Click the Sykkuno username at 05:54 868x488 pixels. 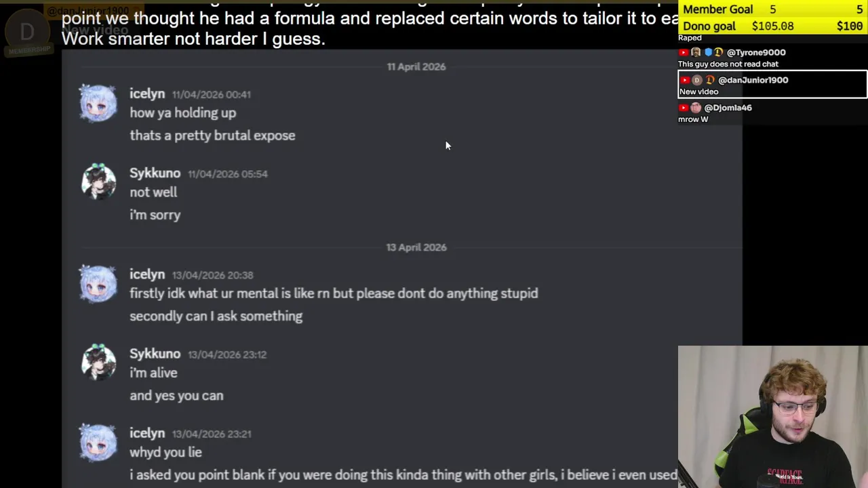click(x=155, y=174)
